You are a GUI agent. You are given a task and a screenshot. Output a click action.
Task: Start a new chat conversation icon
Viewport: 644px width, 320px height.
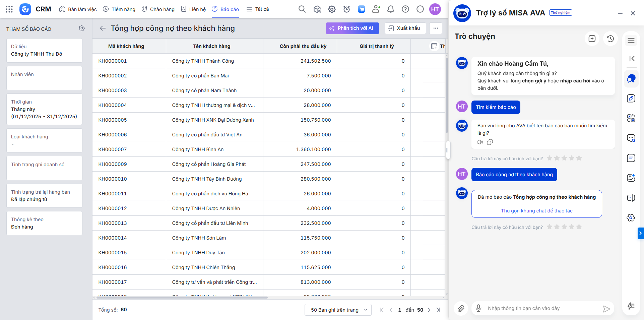[x=592, y=39]
